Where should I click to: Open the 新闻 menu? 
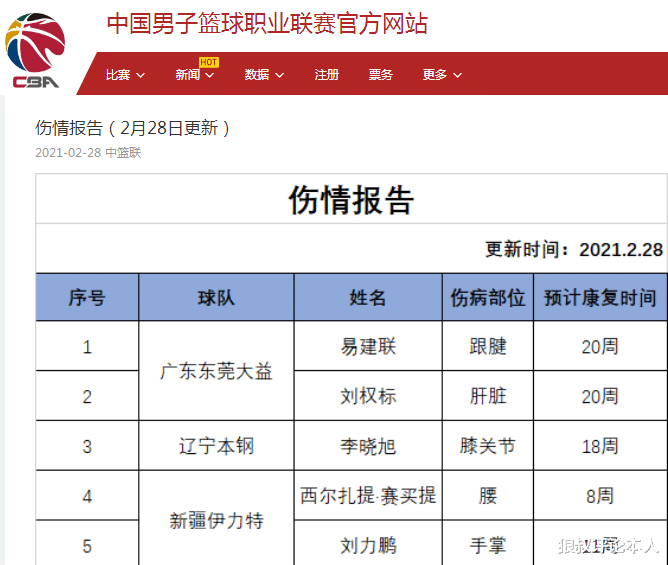tap(195, 75)
